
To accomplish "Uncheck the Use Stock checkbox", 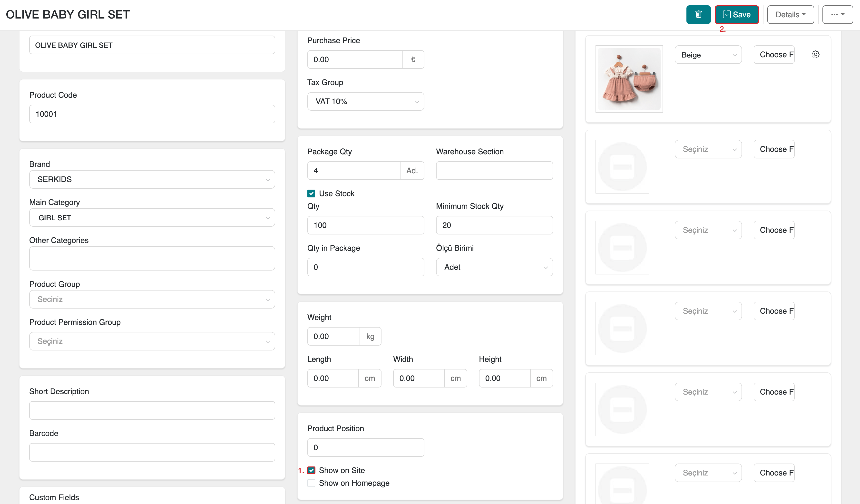I will (x=311, y=194).
